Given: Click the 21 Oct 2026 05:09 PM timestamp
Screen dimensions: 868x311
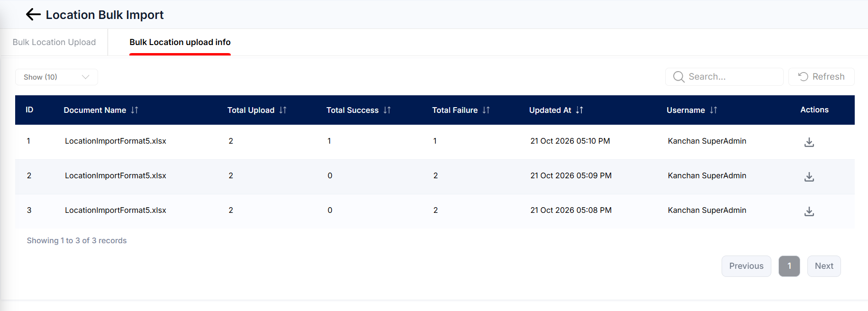Looking at the screenshot, I should click(571, 175).
